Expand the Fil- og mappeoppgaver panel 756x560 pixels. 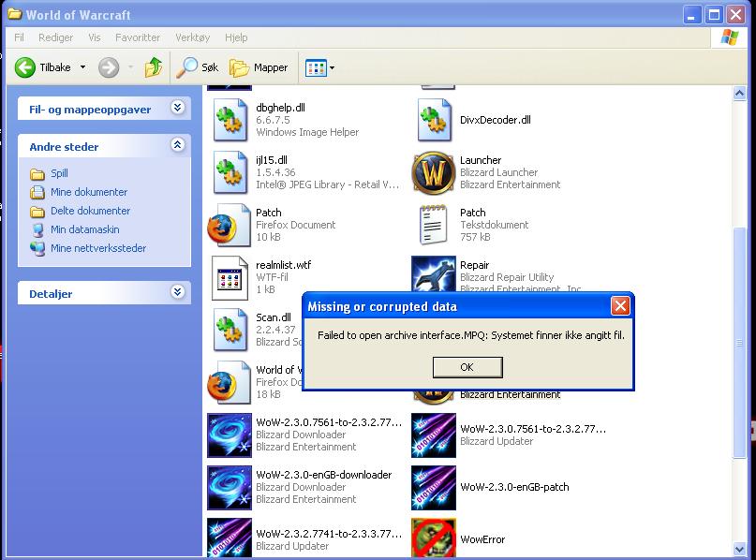177,108
